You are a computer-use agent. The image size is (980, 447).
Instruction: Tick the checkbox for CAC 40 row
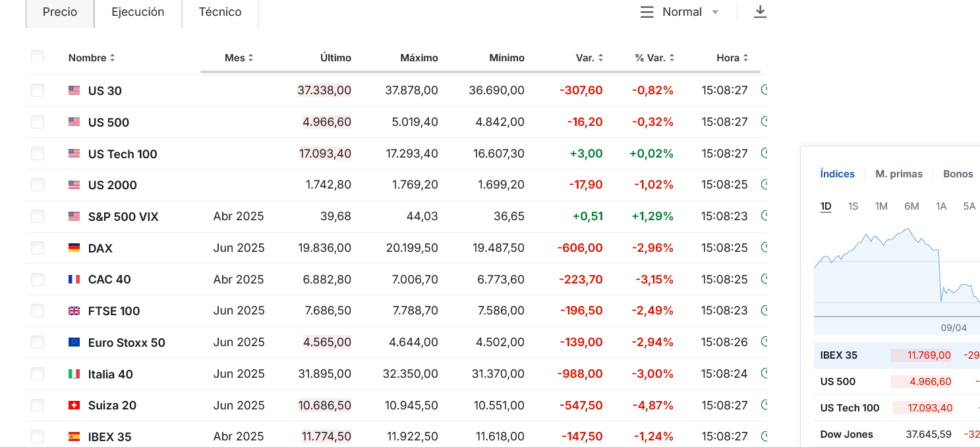coord(38,279)
